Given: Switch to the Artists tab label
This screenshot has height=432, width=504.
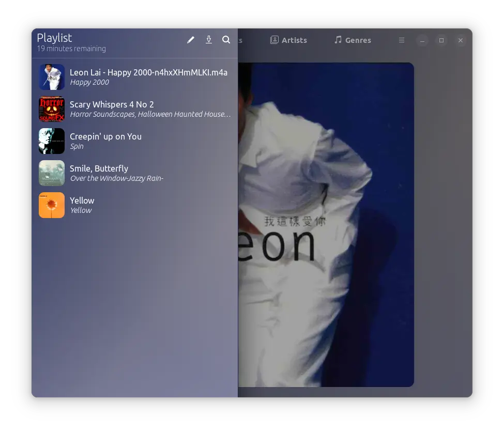Looking at the screenshot, I should pos(294,40).
